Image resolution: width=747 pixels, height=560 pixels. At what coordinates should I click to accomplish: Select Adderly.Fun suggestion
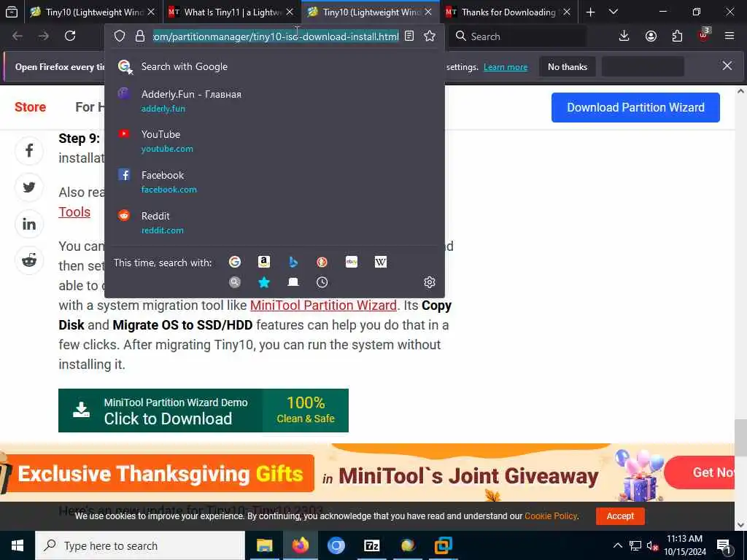[x=274, y=101]
